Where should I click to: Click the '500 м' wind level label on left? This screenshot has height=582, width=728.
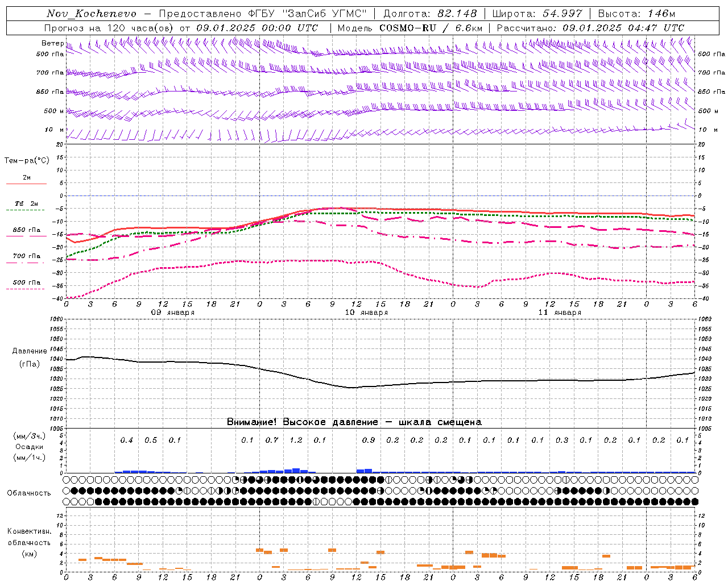54,111
